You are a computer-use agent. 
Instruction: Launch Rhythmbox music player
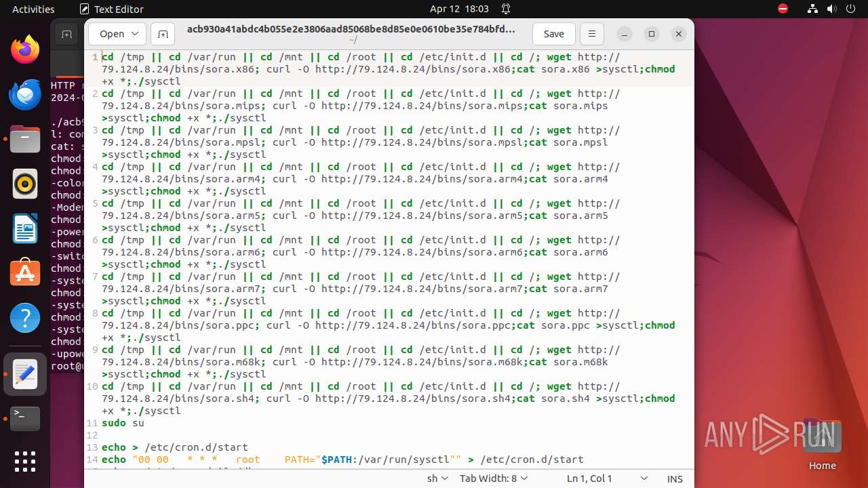click(25, 184)
